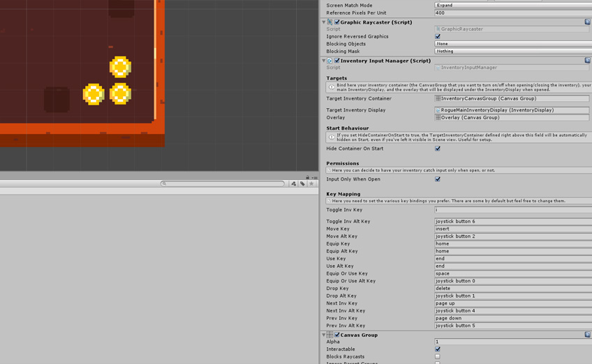Click the Targets section header
Image resolution: width=592 pixels, height=364 pixels.
click(336, 78)
